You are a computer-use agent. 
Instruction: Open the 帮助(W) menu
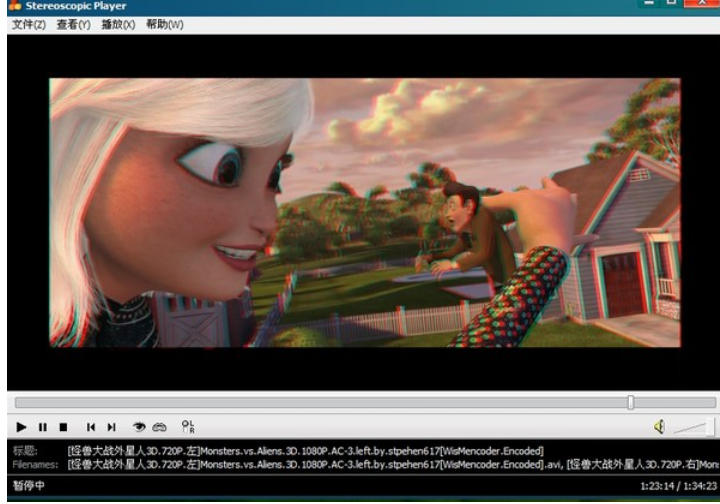[x=165, y=24]
